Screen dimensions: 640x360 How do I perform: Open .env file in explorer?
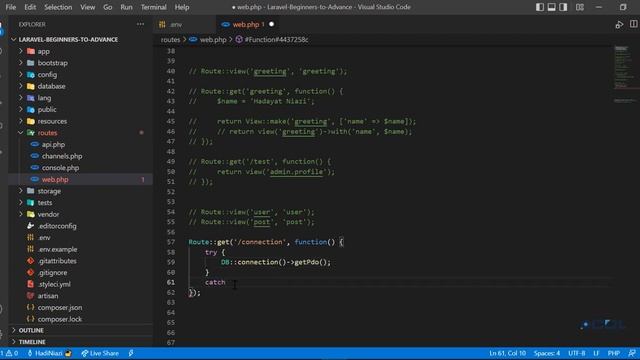click(44, 238)
